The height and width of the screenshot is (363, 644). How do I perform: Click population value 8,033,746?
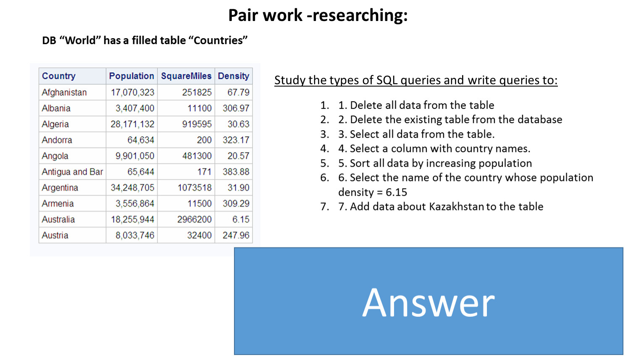135,235
